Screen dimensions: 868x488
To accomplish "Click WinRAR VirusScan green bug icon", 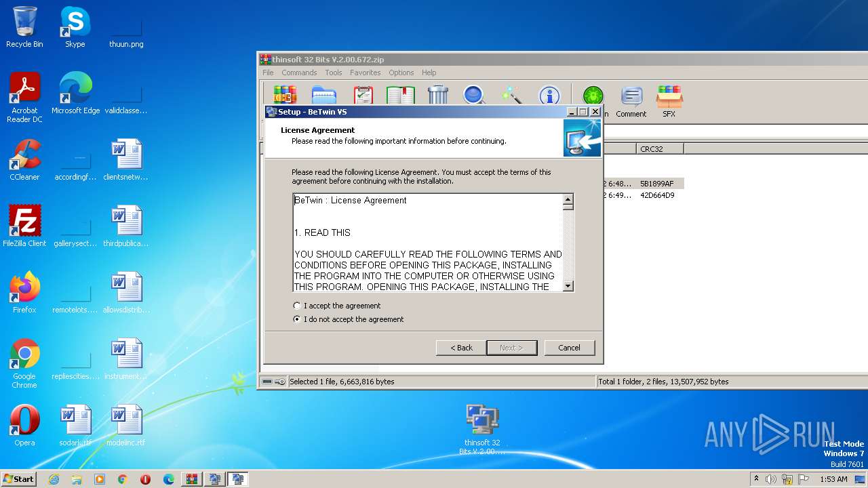I will pos(593,96).
